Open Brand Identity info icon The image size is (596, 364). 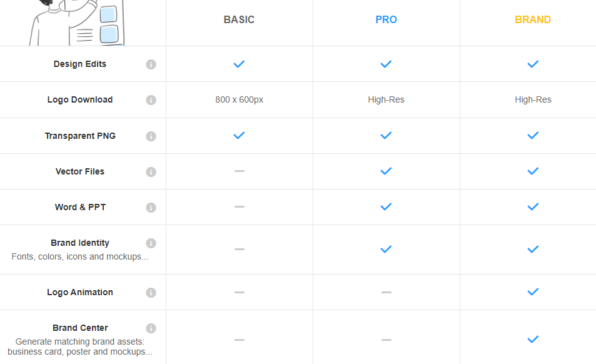click(151, 243)
